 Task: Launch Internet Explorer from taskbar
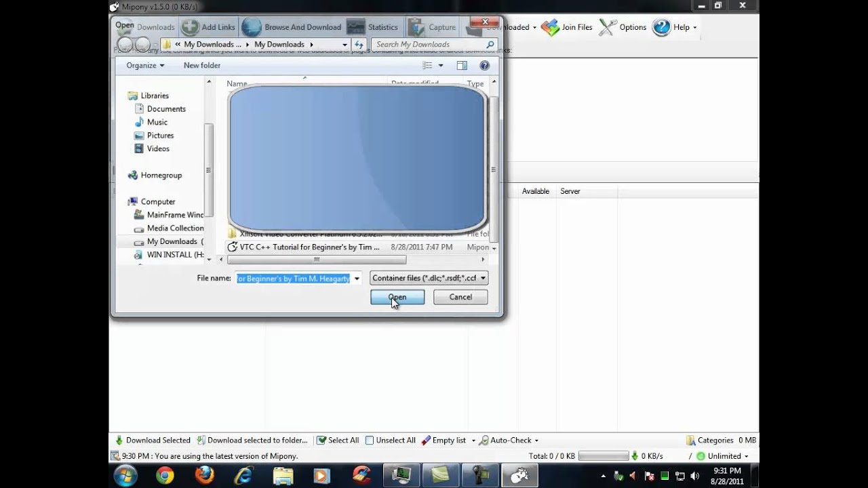(x=243, y=476)
